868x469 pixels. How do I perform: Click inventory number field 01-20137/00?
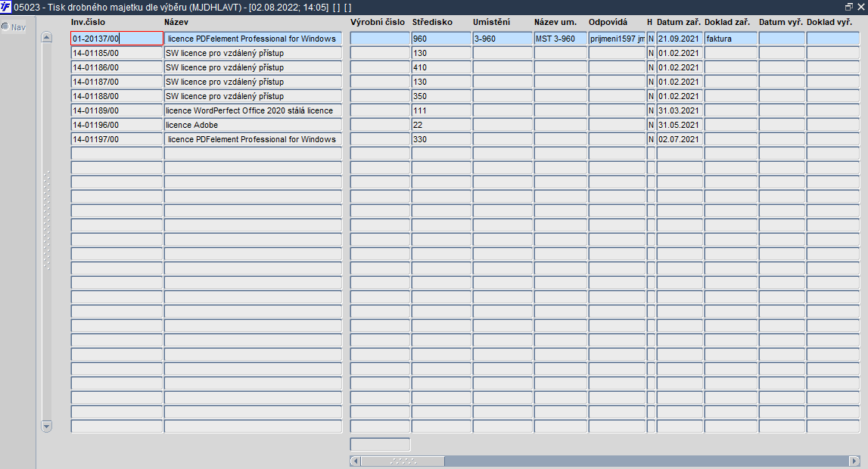[x=117, y=38]
